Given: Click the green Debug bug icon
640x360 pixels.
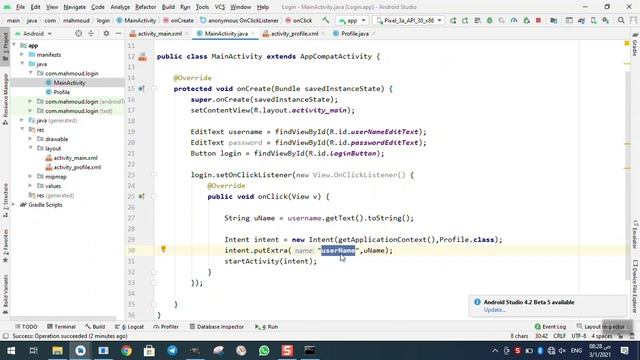Looking at the screenshot, I should (x=489, y=20).
